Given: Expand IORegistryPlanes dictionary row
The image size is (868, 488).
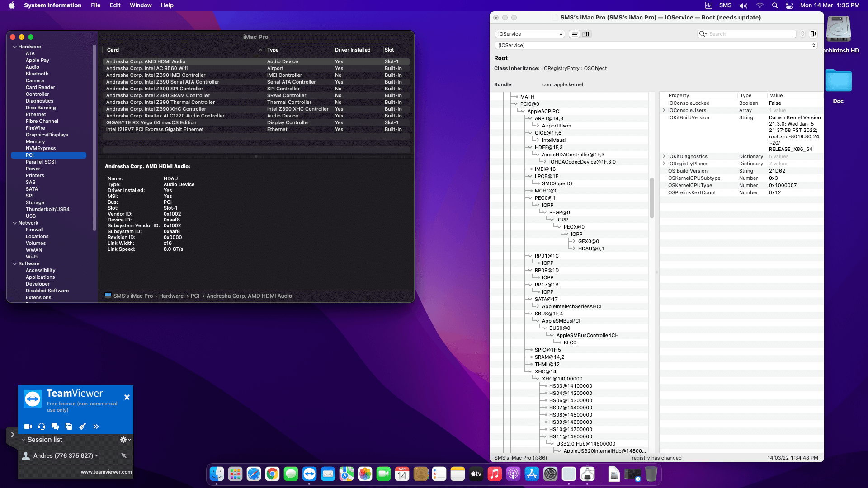Looking at the screenshot, I should (664, 164).
